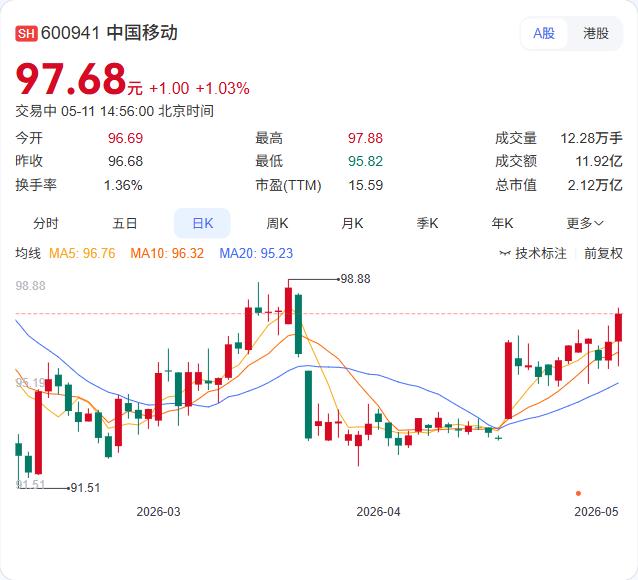Click the MA10: 96.32 indicator label
Screen dimensions: 638x580
pos(167,254)
